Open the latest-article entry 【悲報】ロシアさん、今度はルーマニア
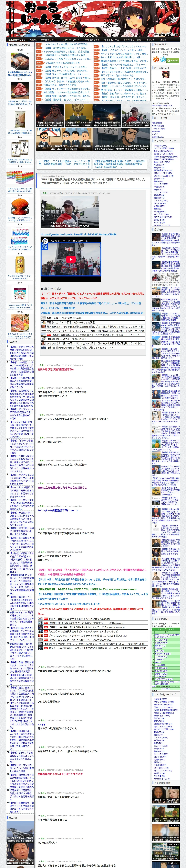Screen dimensions: 186x868 coord(166,317)
